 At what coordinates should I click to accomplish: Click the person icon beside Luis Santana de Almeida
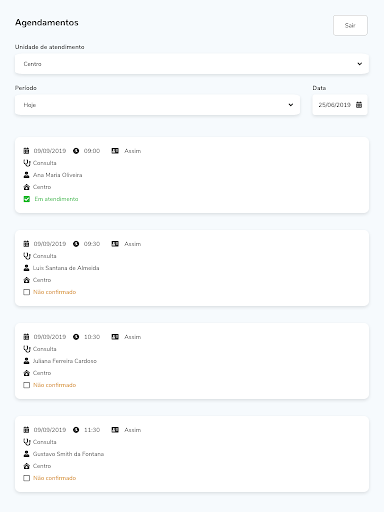click(27, 268)
